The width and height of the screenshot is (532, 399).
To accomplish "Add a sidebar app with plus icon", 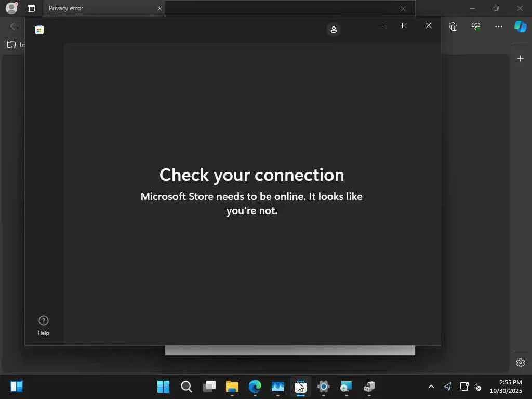I will (520, 59).
